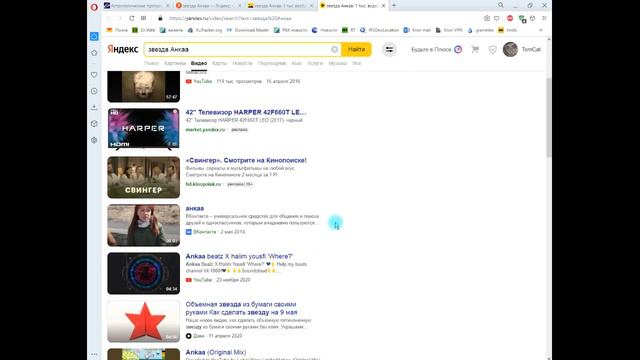Open the Картинки search category
This screenshot has height=360, width=640.
[x=175, y=63]
